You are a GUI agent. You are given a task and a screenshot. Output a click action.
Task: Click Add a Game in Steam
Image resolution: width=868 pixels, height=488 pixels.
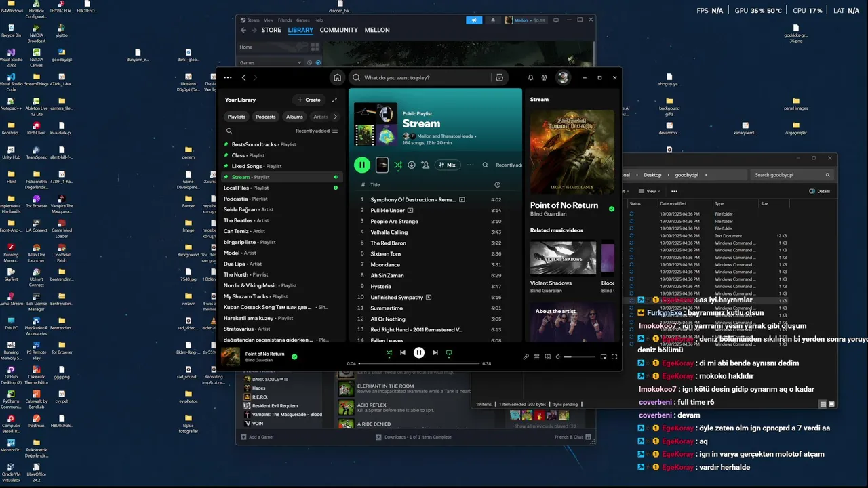click(256, 437)
